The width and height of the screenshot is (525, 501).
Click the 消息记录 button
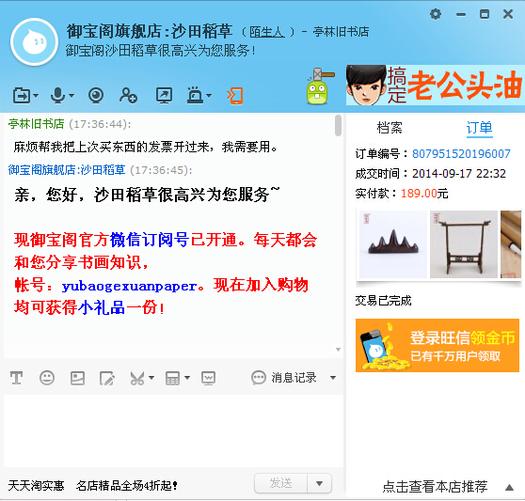coord(284,378)
